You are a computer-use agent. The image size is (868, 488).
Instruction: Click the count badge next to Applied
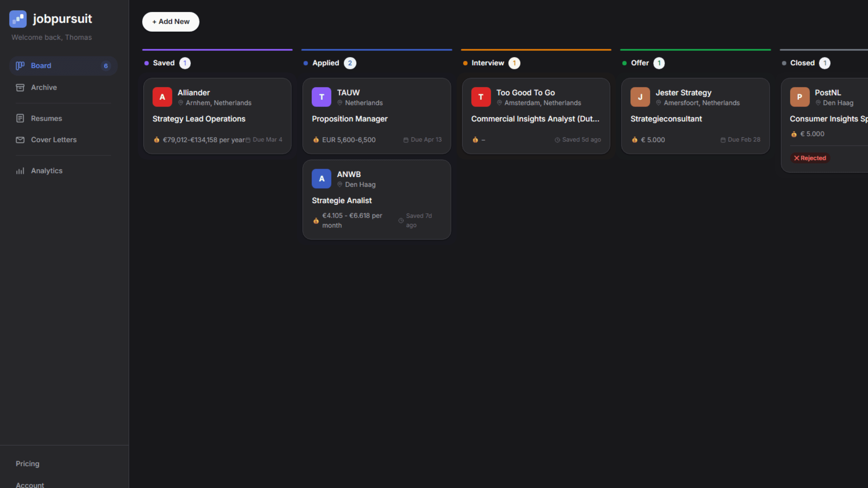tap(350, 63)
